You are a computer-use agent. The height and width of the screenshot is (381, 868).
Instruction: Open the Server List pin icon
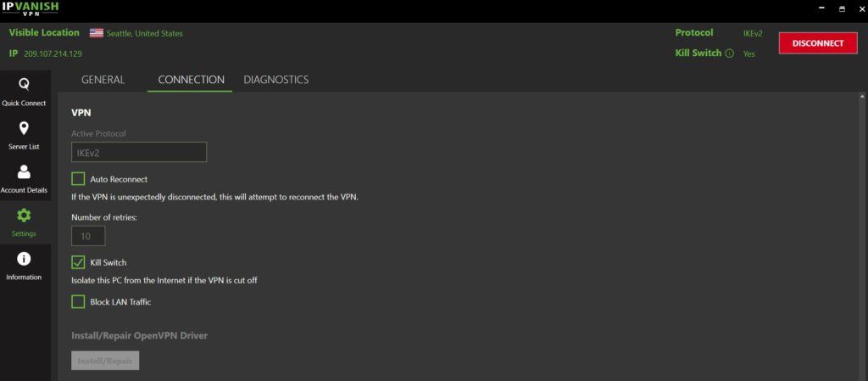[x=24, y=128]
